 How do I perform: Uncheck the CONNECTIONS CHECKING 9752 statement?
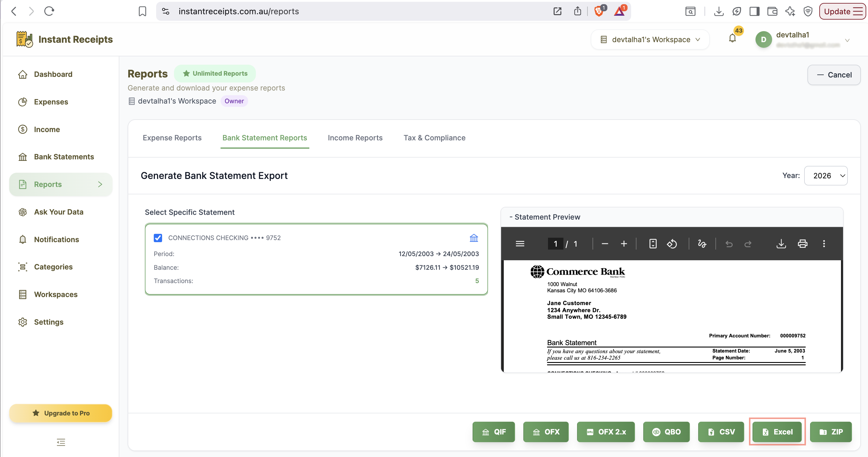tap(158, 238)
